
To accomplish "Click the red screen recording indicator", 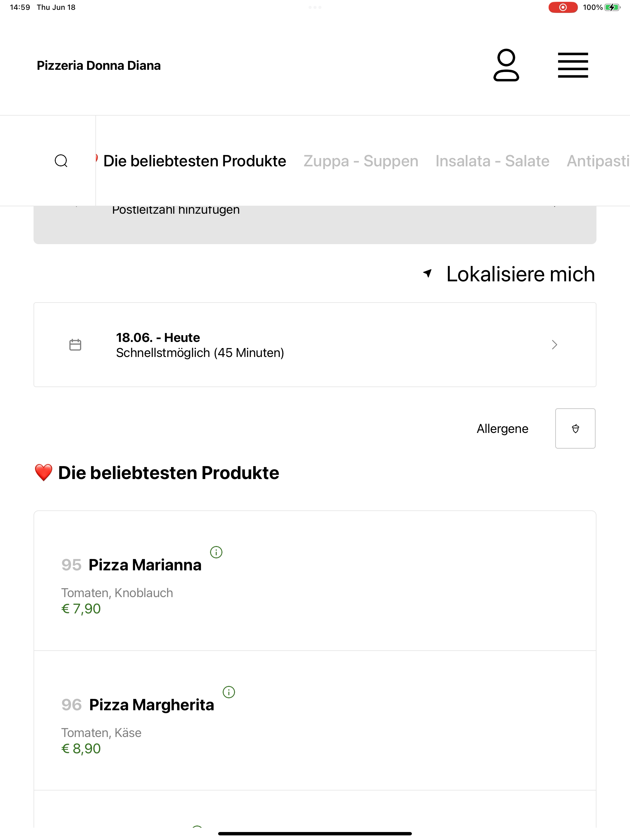I will (563, 7).
